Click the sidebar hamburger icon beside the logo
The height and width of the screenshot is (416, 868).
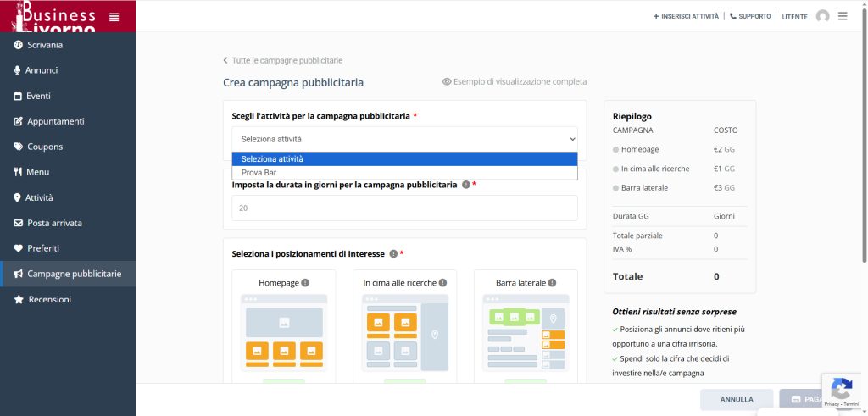[114, 17]
